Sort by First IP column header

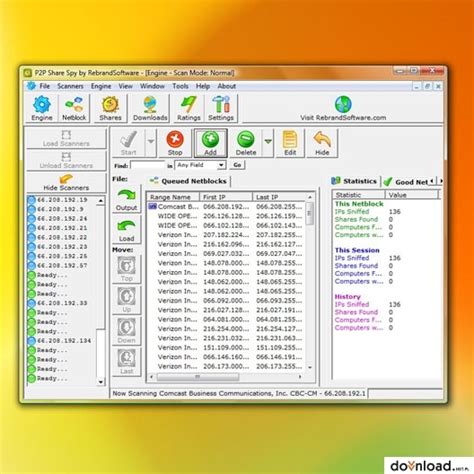(226, 197)
